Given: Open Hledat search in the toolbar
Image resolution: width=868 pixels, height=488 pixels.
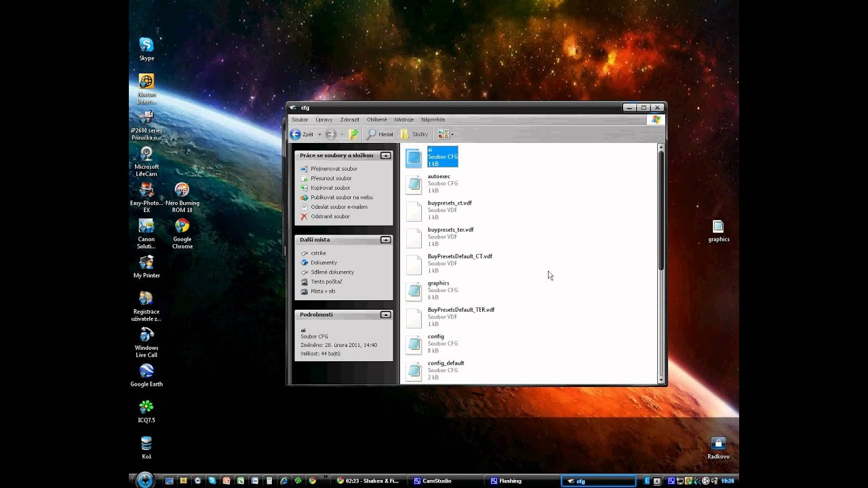Looking at the screenshot, I should (380, 134).
